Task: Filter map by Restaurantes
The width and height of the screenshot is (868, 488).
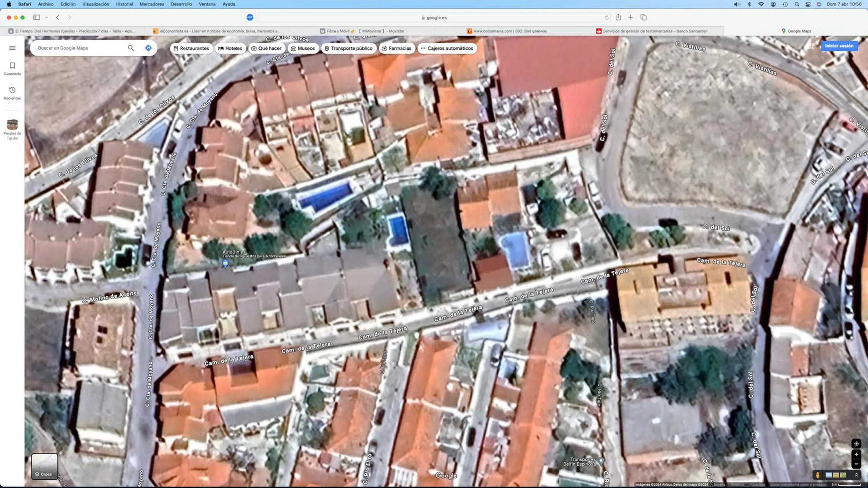Action: pyautogui.click(x=191, y=48)
